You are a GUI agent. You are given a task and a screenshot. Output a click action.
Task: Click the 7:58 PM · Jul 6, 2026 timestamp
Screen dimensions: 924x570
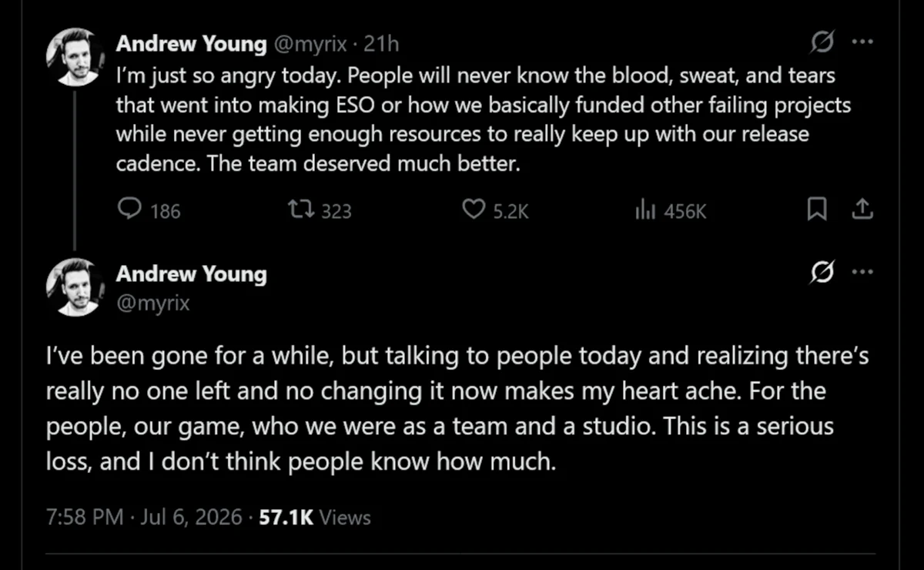coord(145,517)
